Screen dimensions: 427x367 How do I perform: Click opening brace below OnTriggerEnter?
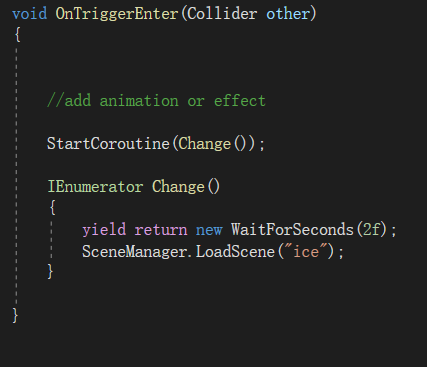pos(18,34)
